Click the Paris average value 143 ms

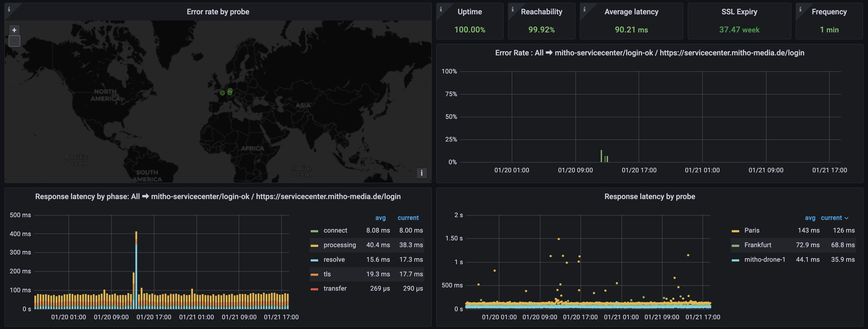[x=808, y=230]
